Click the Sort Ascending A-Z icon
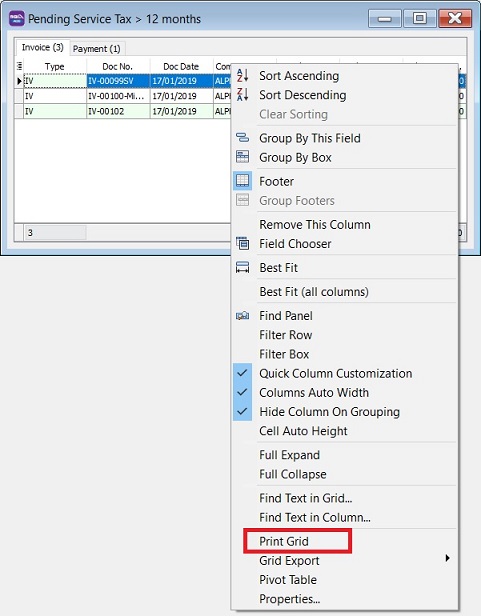Viewport: 481px width, 616px height. pyautogui.click(x=242, y=75)
